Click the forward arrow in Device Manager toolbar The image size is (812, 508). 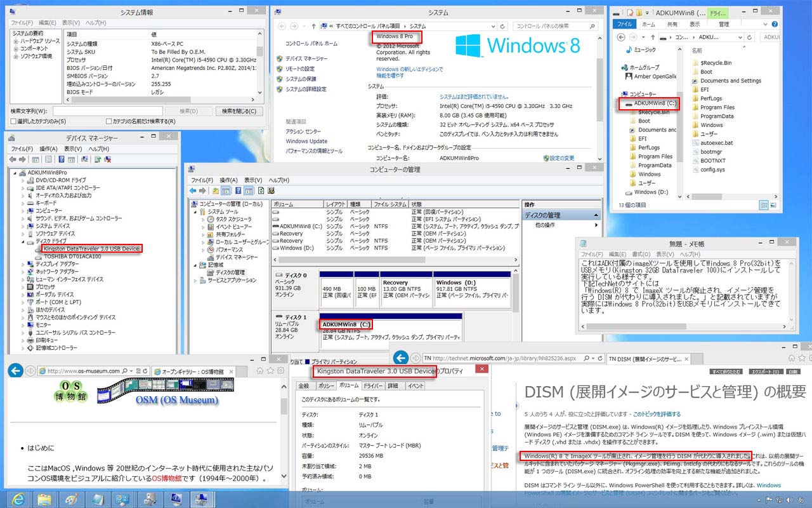pos(22,159)
